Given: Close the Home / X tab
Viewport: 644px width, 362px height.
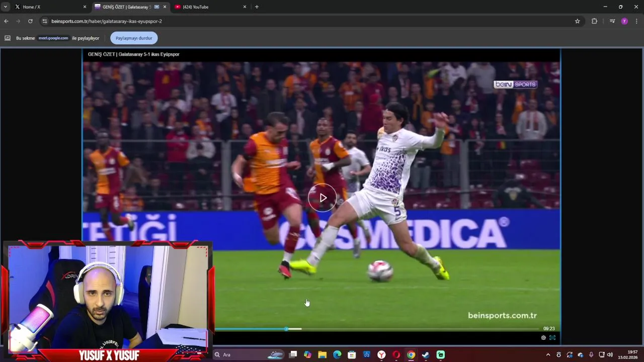Looking at the screenshot, I should point(85,7).
